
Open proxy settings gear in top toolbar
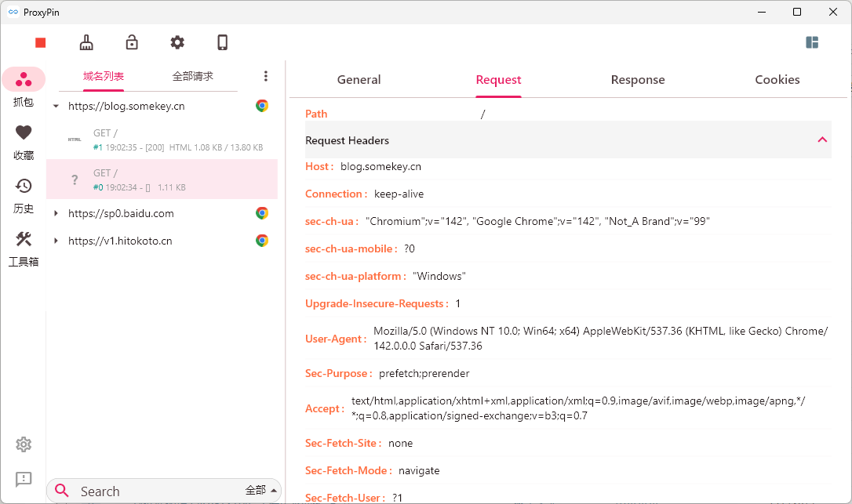click(x=177, y=42)
